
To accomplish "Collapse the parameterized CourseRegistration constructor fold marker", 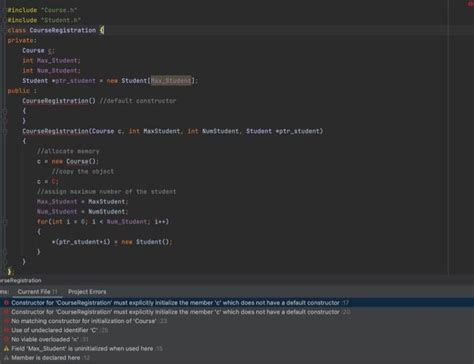I will pos(4,131).
